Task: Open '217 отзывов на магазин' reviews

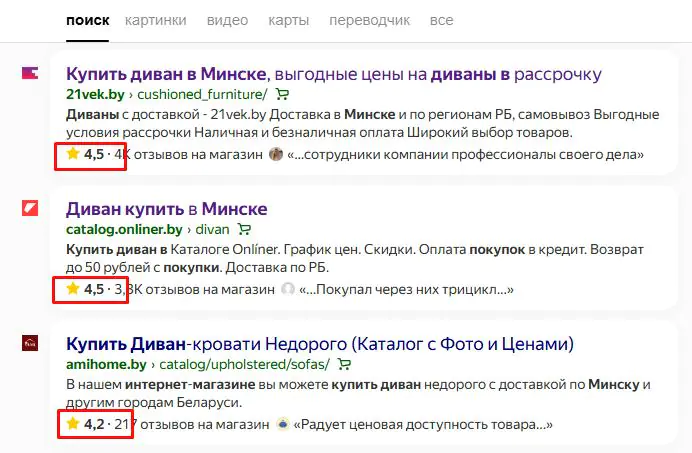Action: (x=192, y=425)
